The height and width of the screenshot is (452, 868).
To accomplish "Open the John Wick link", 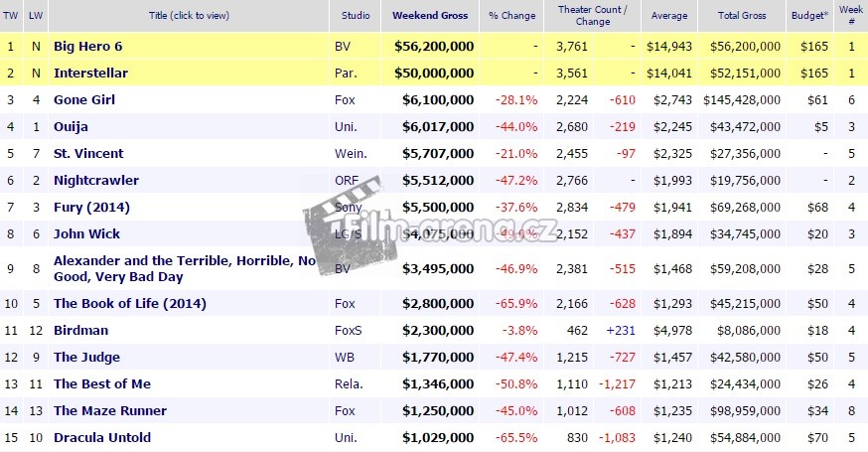I will [x=86, y=233].
